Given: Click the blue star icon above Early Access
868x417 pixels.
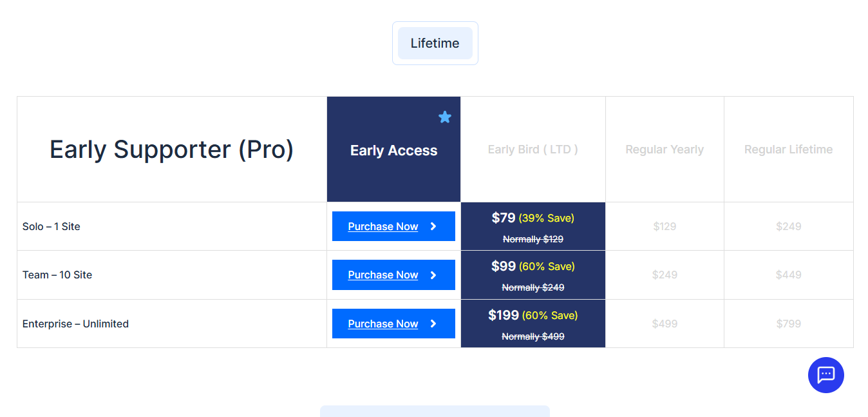Looking at the screenshot, I should pyautogui.click(x=445, y=117).
